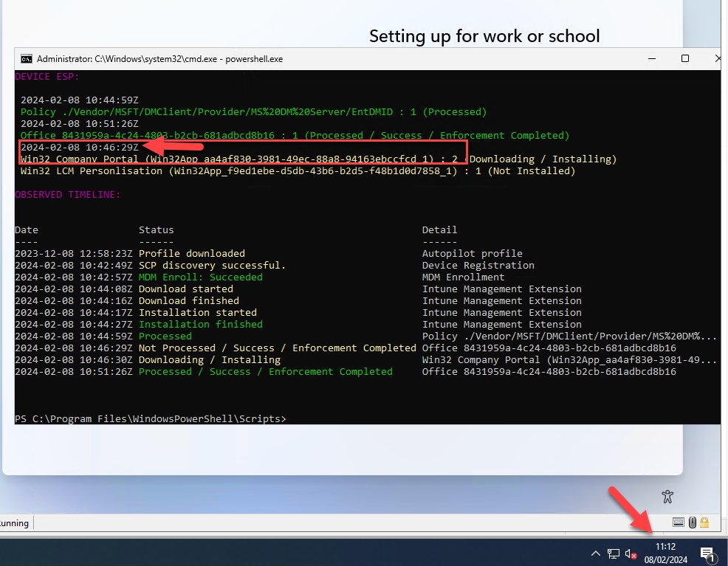Click the 'Installation started' status row
This screenshot has height=566, width=728.
point(198,313)
